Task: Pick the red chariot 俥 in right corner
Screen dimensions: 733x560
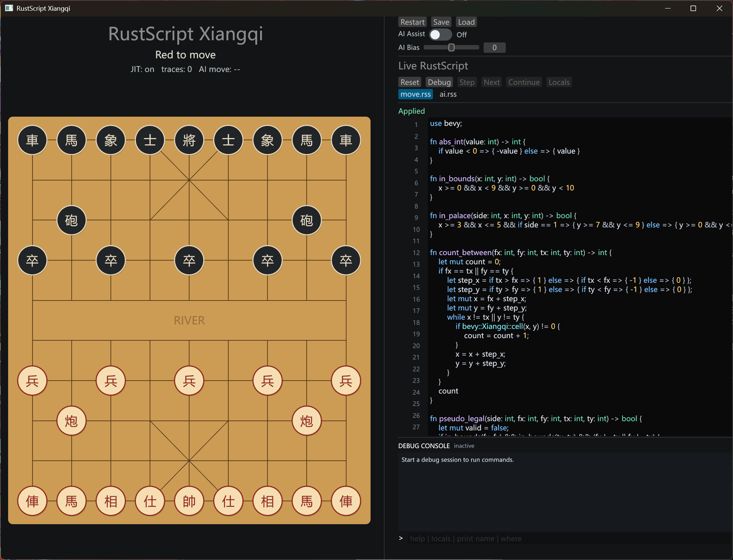Action: pyautogui.click(x=346, y=501)
